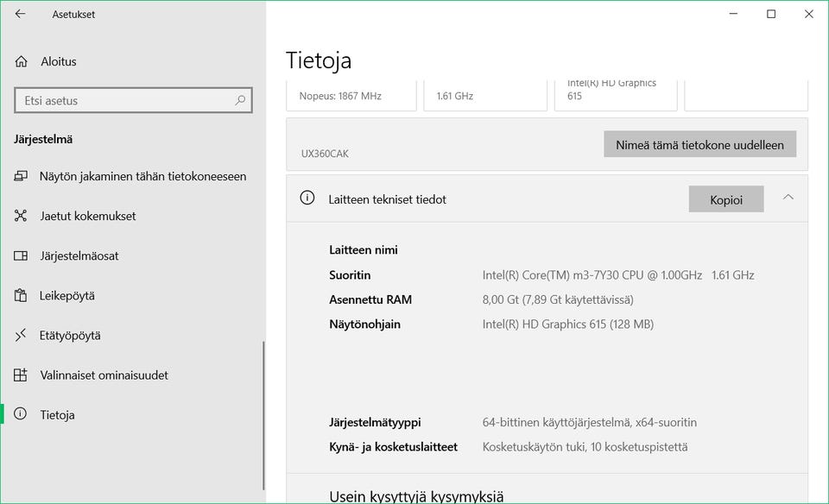Maximize the Asetukset window

click(771, 14)
